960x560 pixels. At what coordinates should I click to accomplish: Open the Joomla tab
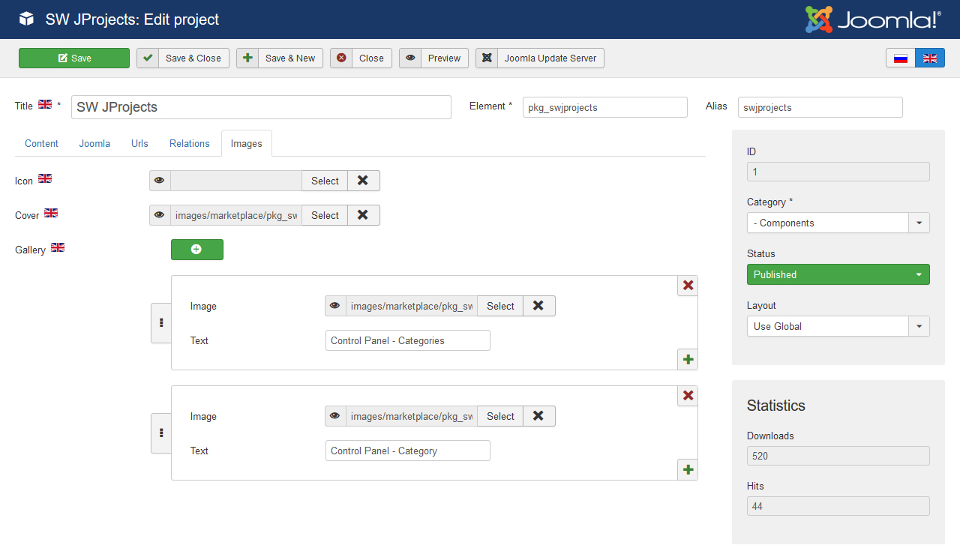click(94, 143)
